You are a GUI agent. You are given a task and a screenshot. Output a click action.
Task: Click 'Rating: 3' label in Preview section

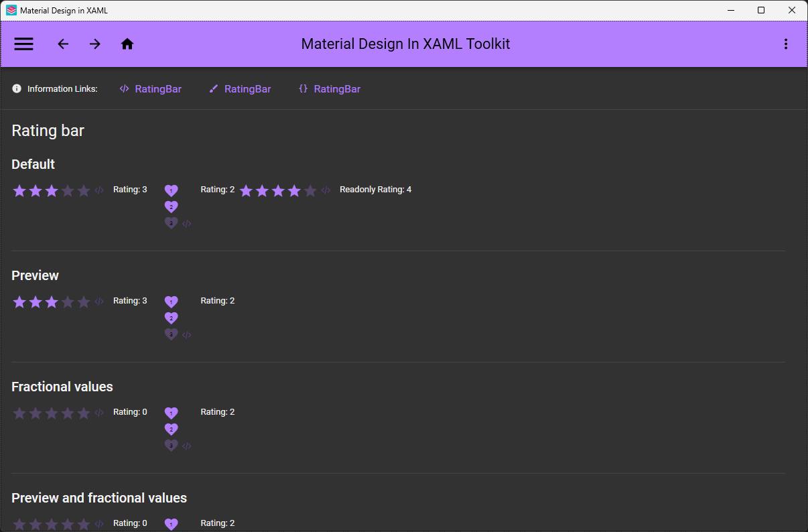pyautogui.click(x=130, y=301)
